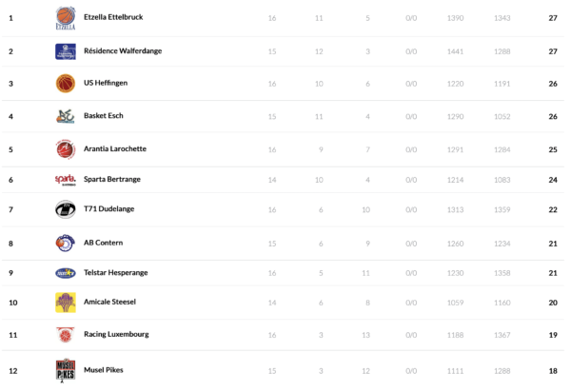Image resolution: width=571 pixels, height=392 pixels.
Task: Click the Musel Pikes logo
Action: pos(65,369)
